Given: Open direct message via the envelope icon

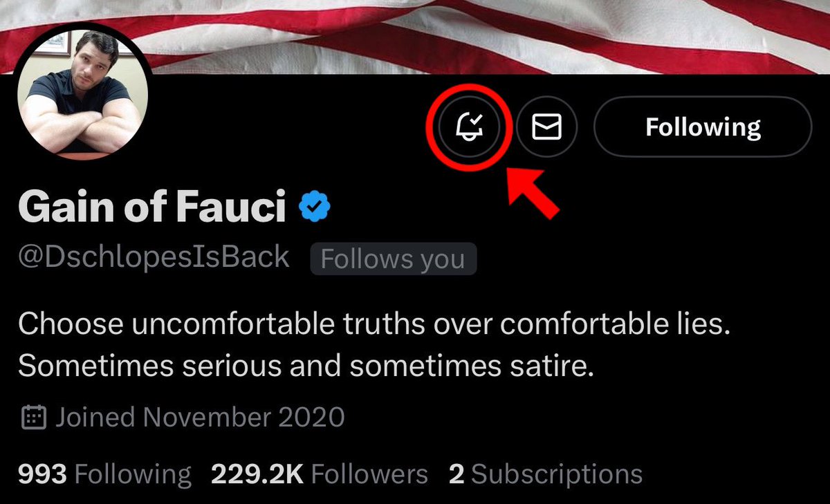Looking at the screenshot, I should [x=546, y=127].
